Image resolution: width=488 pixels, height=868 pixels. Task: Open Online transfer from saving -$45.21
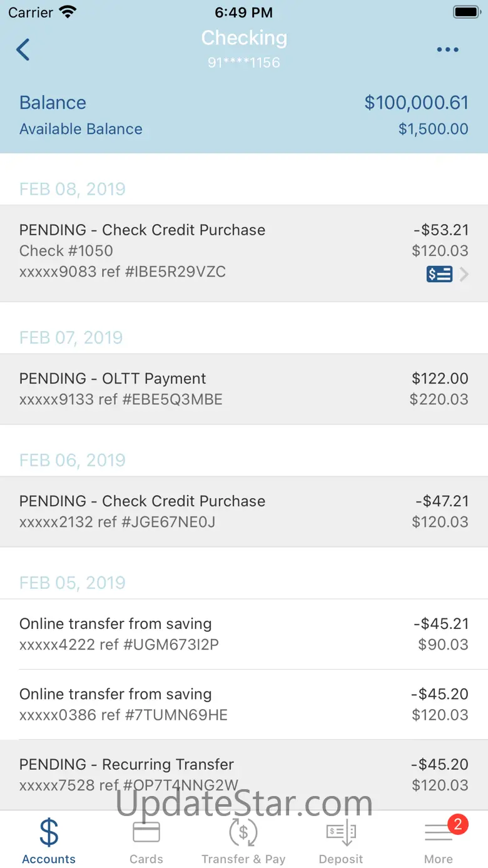[243, 634]
